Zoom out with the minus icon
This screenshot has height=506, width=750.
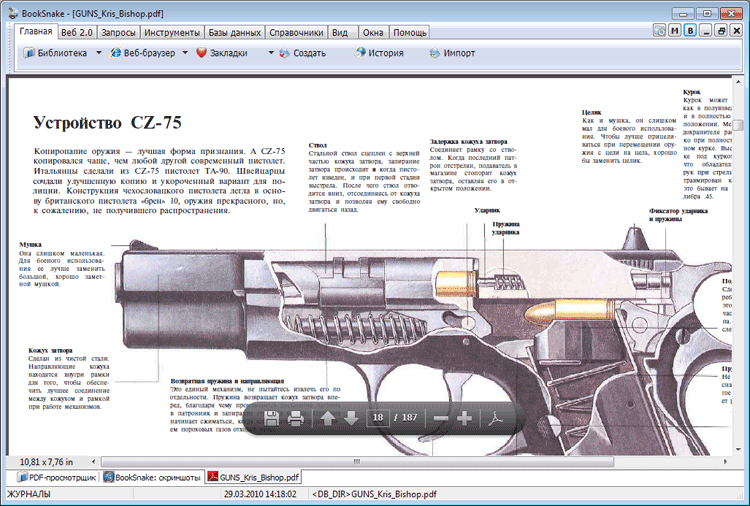[x=441, y=418]
